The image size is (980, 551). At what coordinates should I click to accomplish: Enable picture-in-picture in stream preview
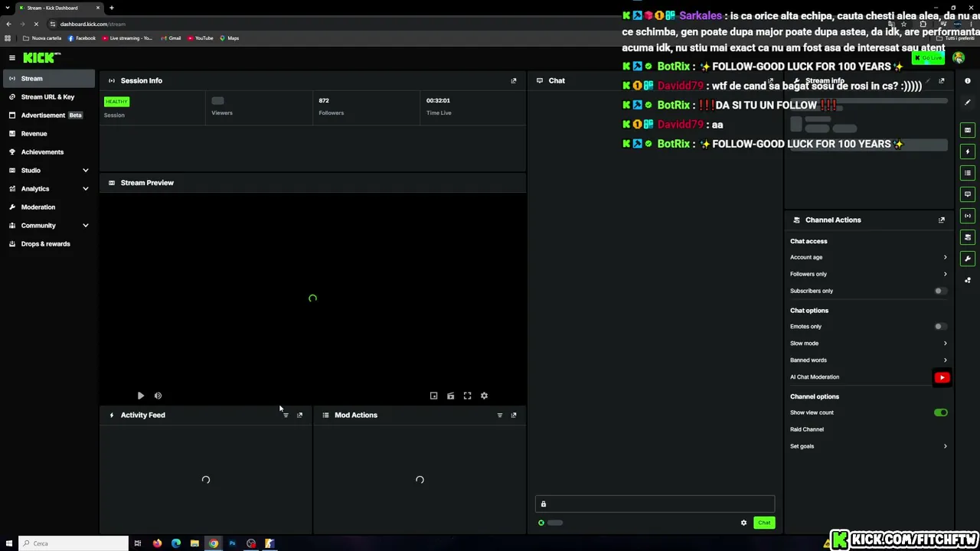point(433,396)
